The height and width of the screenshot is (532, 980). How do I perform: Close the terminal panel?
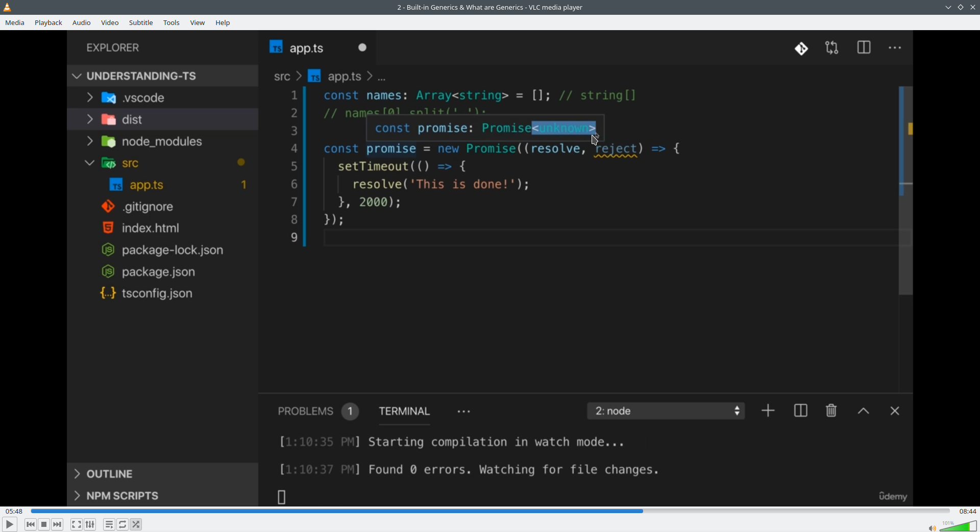coord(895,412)
